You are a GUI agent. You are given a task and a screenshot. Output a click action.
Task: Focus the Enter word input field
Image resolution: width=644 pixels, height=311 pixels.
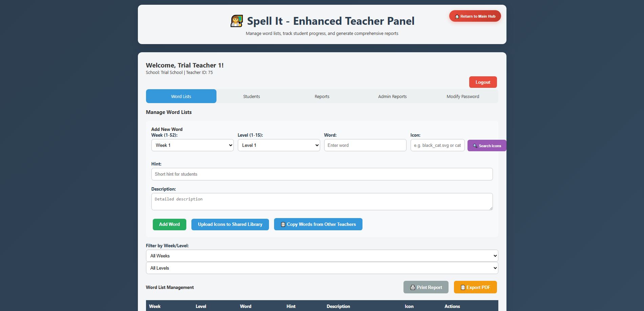coord(365,145)
